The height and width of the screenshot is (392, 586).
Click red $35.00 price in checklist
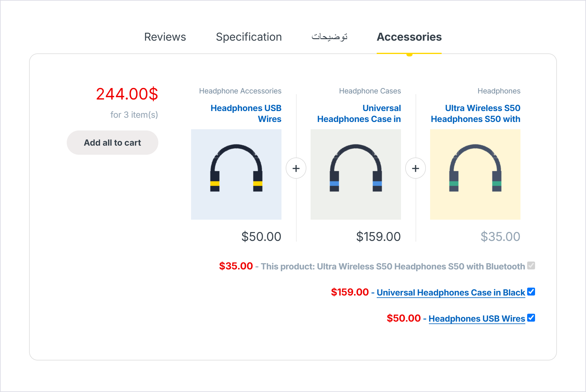pos(236,266)
